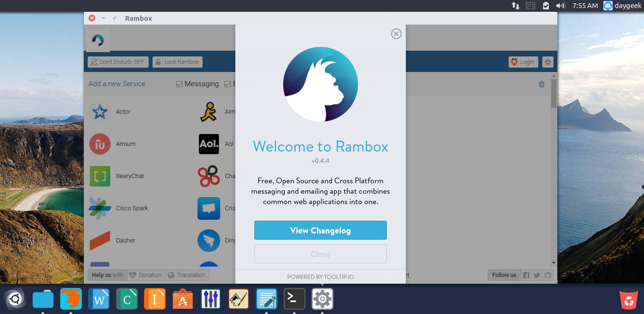
Task: Dismiss welcome dialog with the X icon
Action: [396, 34]
